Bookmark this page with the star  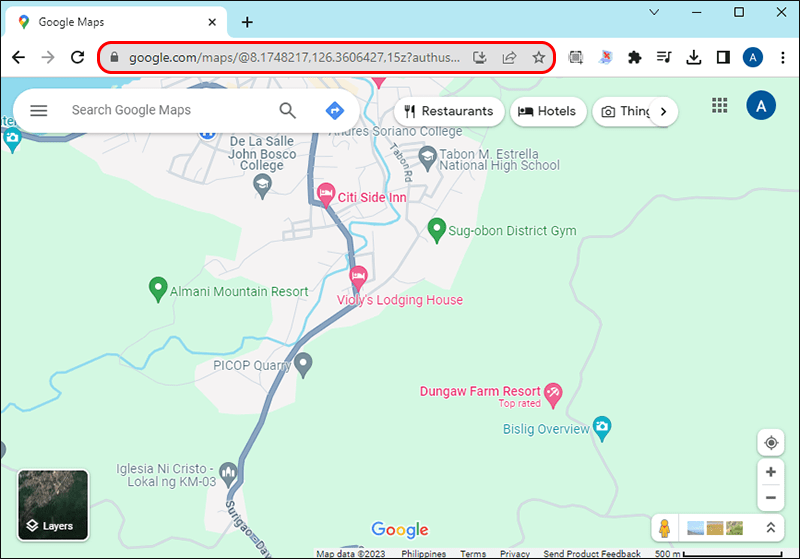(x=539, y=57)
